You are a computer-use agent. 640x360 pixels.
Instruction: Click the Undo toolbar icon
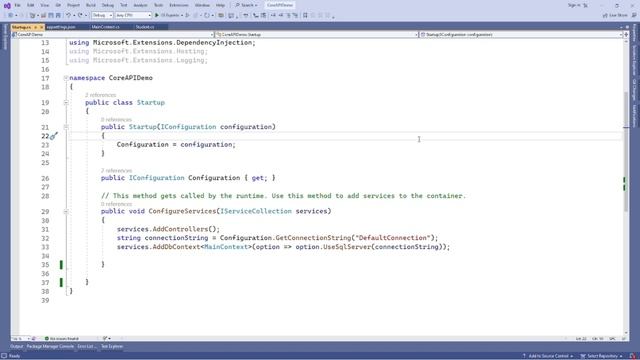pos(68,15)
